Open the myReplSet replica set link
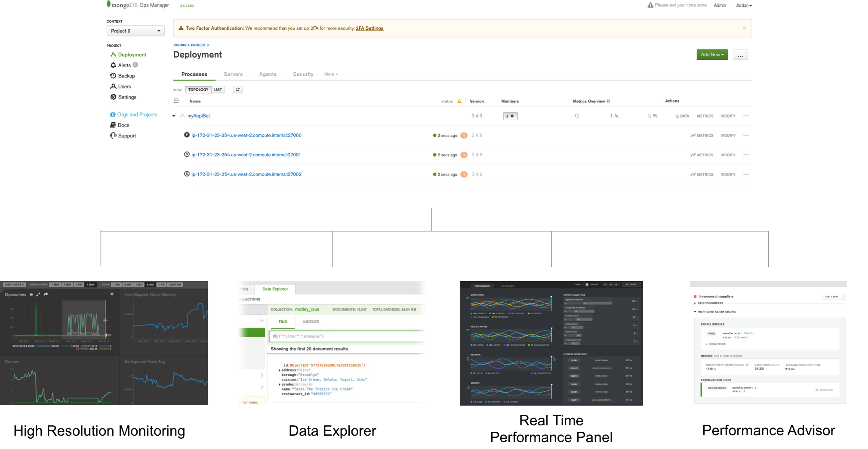868x449 pixels. coord(198,116)
